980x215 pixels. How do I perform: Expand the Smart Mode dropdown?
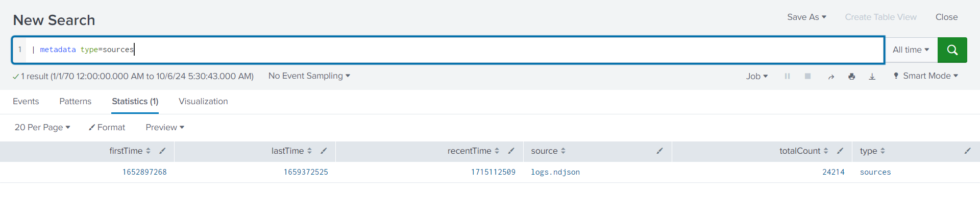[x=925, y=76]
